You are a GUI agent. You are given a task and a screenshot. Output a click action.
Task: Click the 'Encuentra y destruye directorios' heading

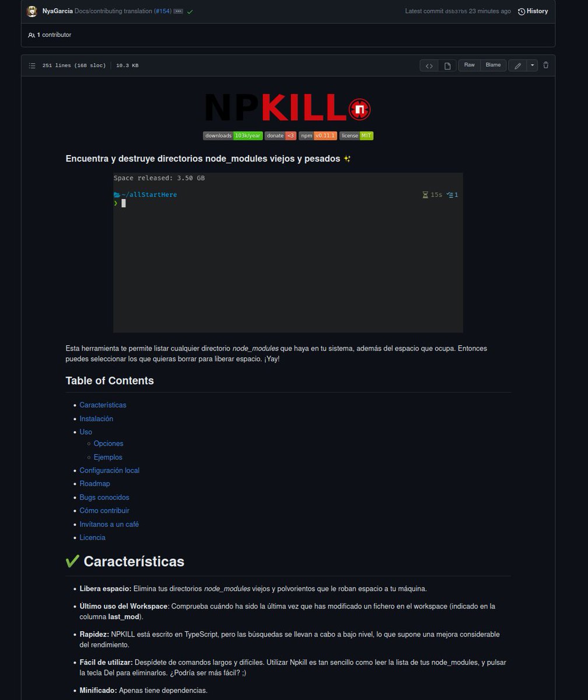(208, 159)
